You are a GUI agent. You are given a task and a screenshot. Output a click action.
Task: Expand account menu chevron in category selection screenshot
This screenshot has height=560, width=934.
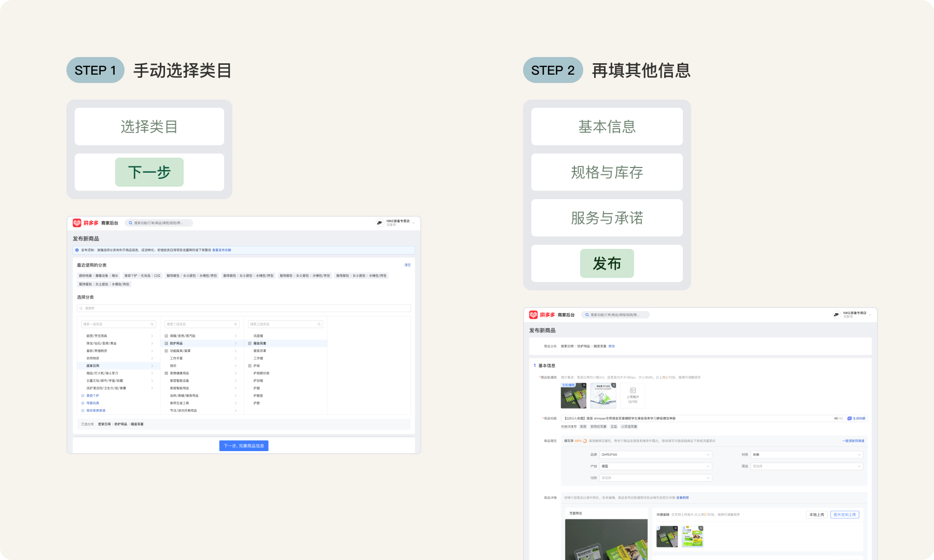tap(414, 223)
